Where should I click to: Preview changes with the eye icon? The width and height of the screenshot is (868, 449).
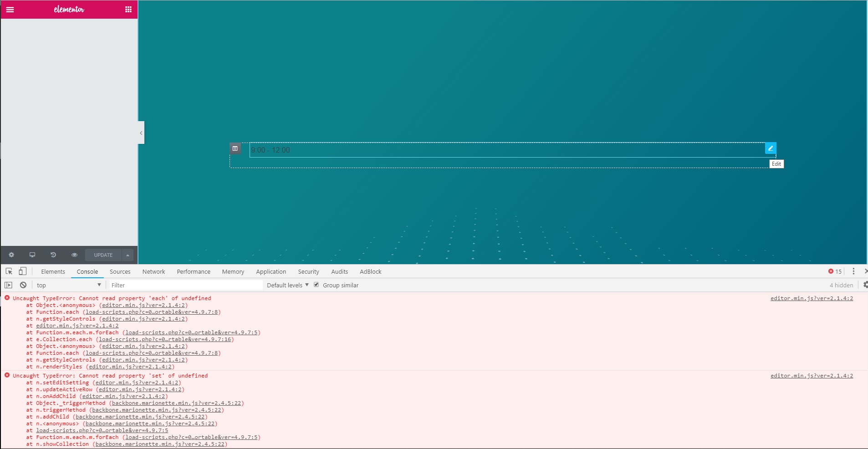point(74,255)
